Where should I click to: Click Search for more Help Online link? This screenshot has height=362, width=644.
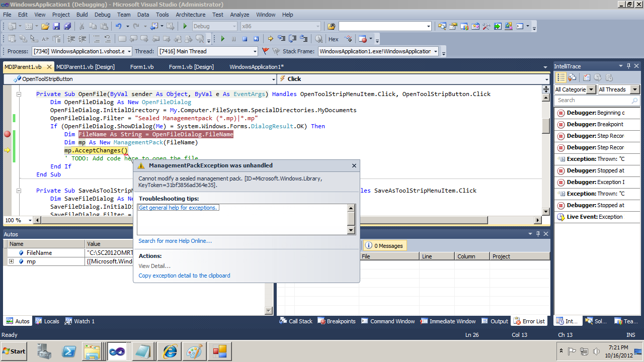175,241
